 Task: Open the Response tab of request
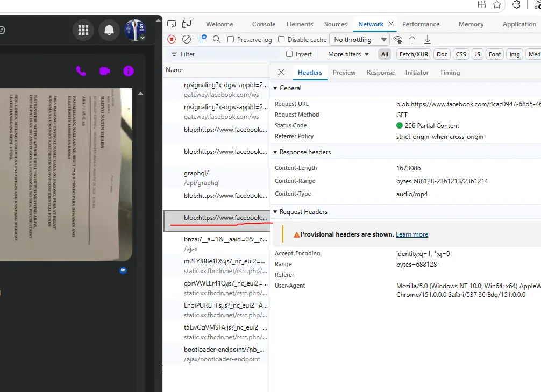pyautogui.click(x=380, y=73)
